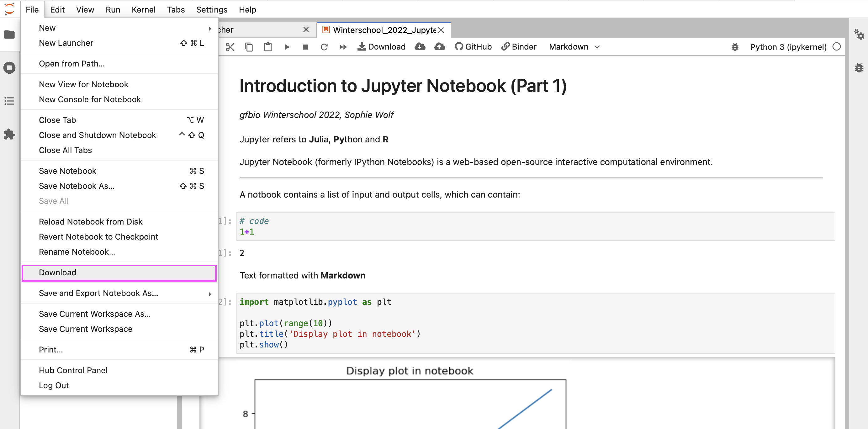Viewport: 868px width, 429px height.
Task: Open the View menu
Action: pyautogui.click(x=85, y=9)
